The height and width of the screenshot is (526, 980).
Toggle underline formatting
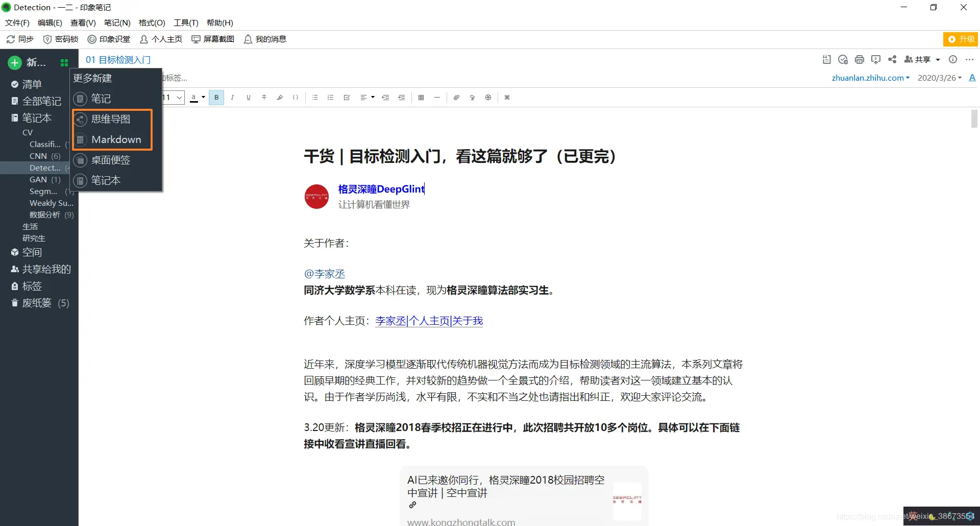[248, 97]
